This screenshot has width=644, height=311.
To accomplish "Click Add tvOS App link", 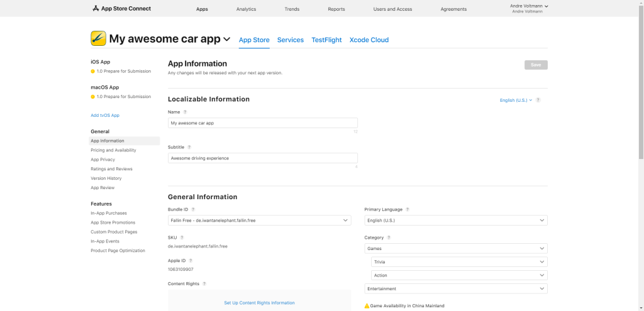I will [105, 116].
